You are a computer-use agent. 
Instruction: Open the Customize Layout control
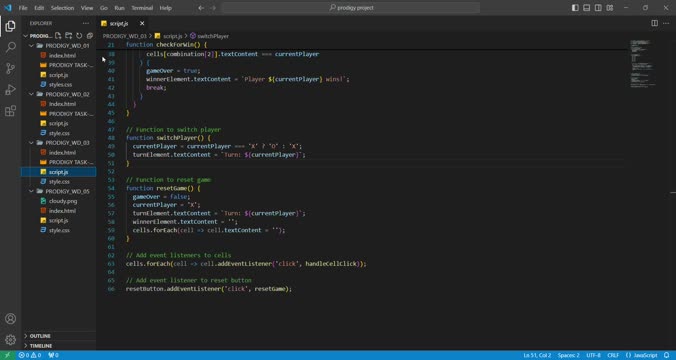pos(610,8)
